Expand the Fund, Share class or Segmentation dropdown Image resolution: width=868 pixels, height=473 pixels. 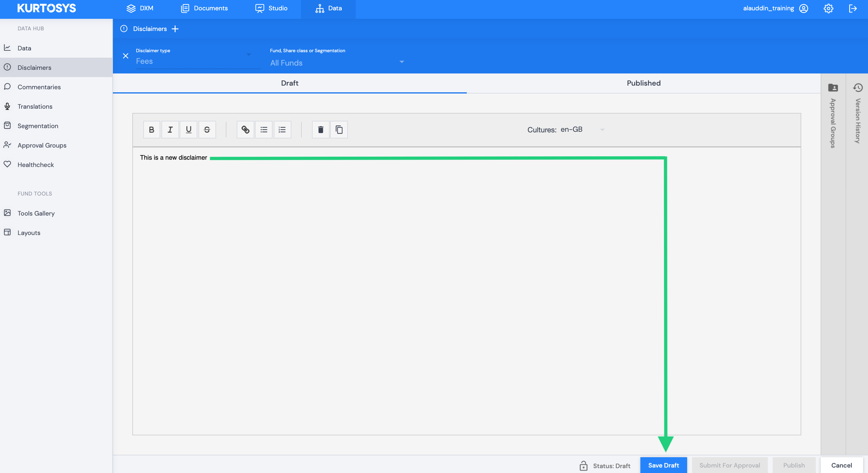pyautogui.click(x=337, y=63)
